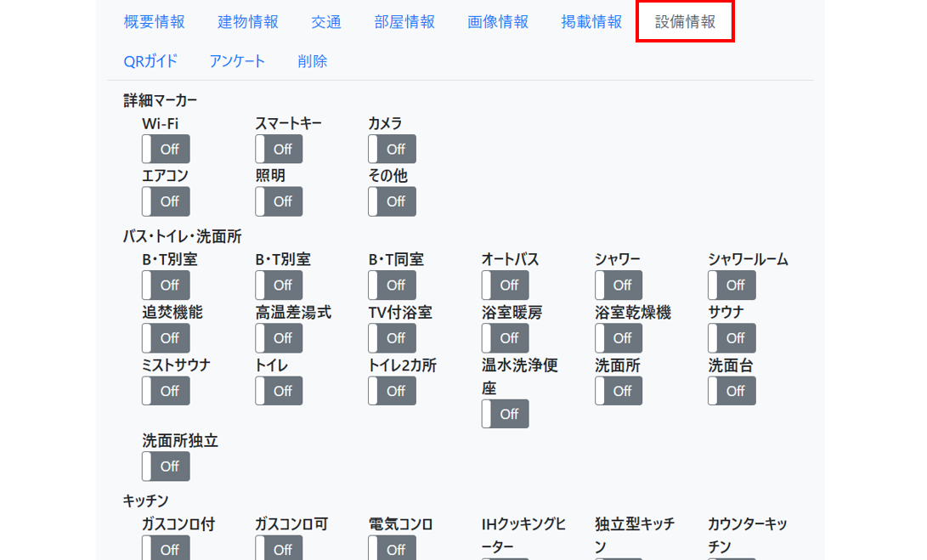Open the 画像情報 tab
927x560 pixels.
click(497, 23)
